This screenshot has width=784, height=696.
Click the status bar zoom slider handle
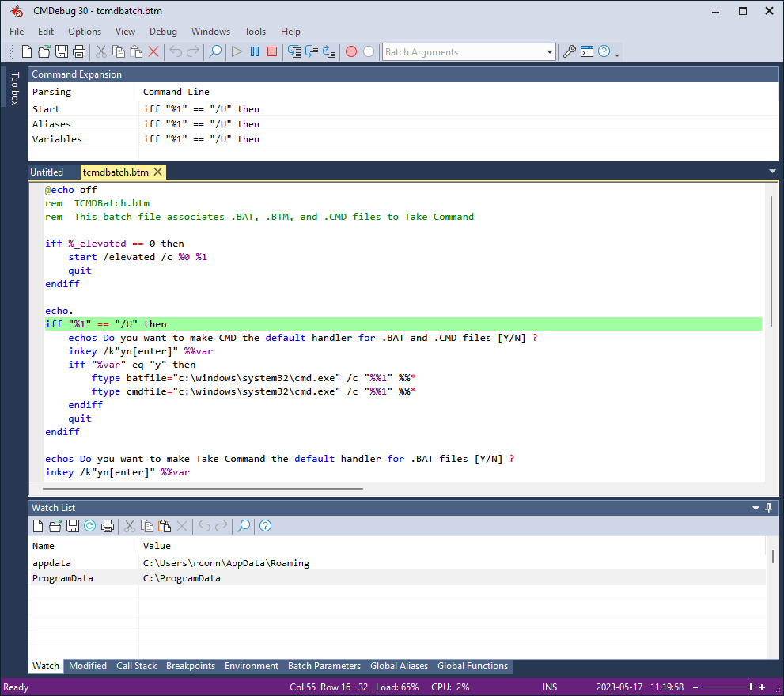(751, 687)
